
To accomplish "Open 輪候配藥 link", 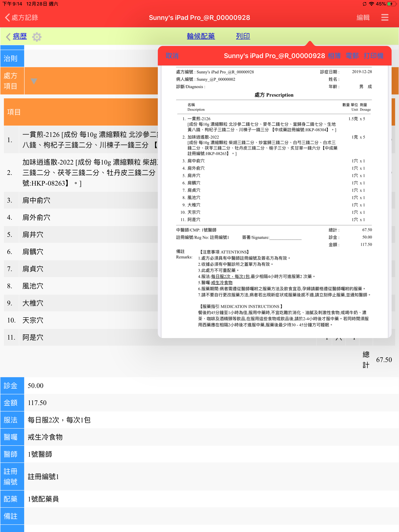I will (x=201, y=36).
